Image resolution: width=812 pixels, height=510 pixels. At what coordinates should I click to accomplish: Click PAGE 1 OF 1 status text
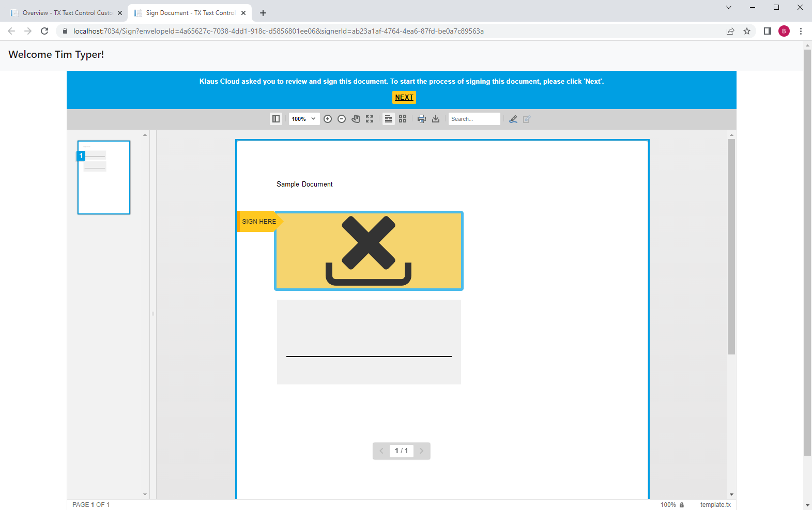(x=91, y=505)
